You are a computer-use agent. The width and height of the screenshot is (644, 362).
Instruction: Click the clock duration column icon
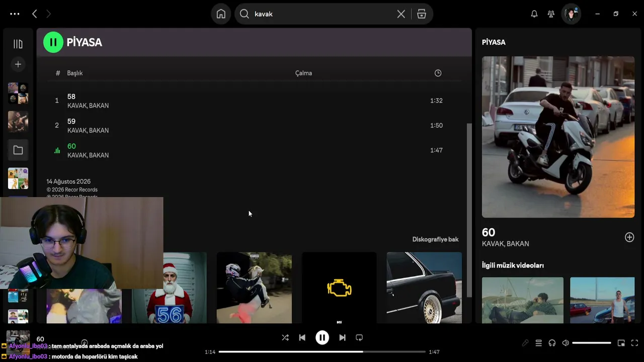point(438,73)
